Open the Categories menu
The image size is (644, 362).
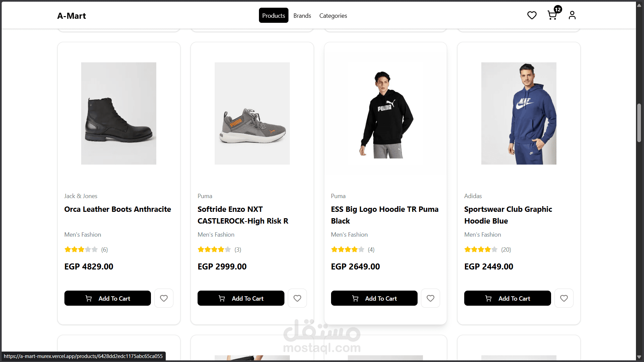pyautogui.click(x=333, y=15)
